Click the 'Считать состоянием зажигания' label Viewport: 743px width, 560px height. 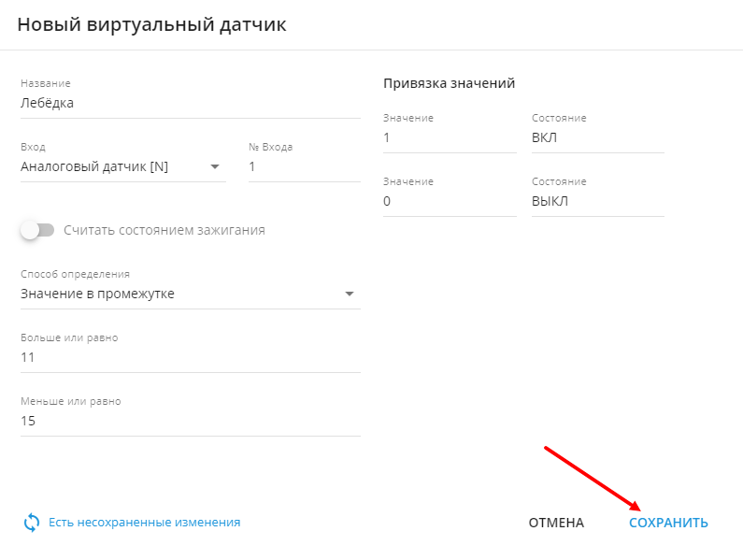click(x=164, y=230)
